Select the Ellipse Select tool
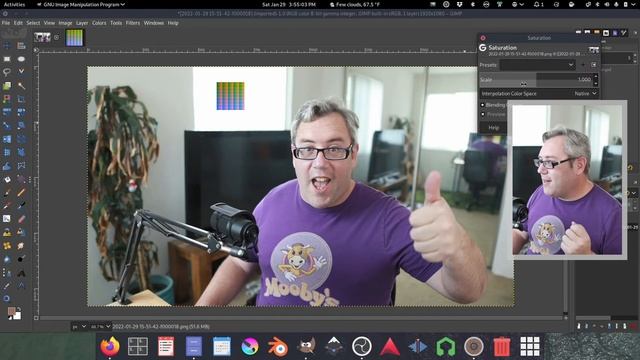 coord(21,59)
